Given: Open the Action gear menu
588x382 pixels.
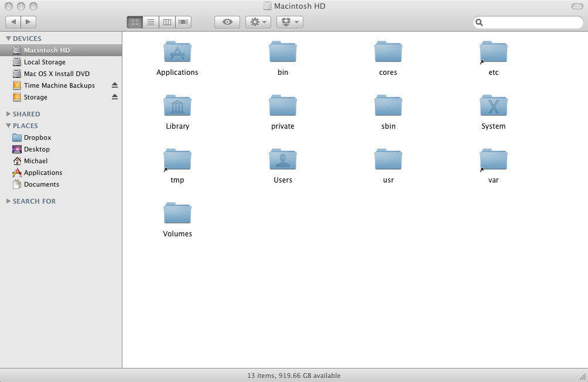Looking at the screenshot, I should point(257,22).
